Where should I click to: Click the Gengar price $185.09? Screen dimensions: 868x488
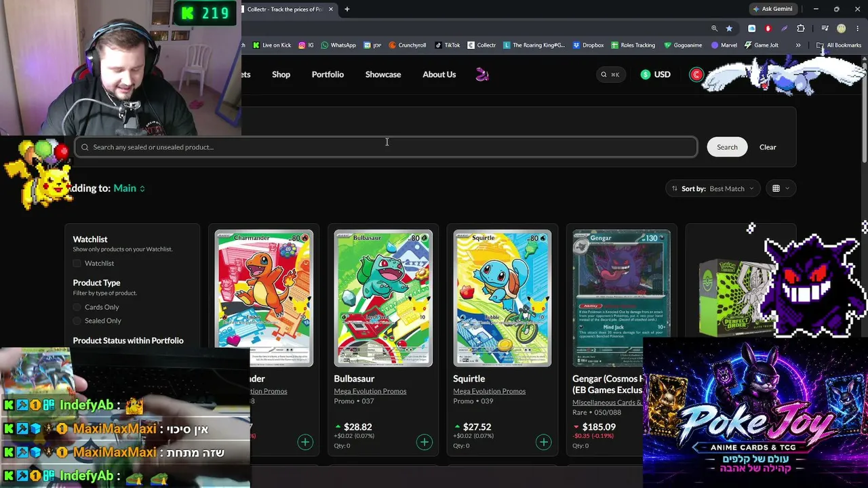click(x=599, y=427)
